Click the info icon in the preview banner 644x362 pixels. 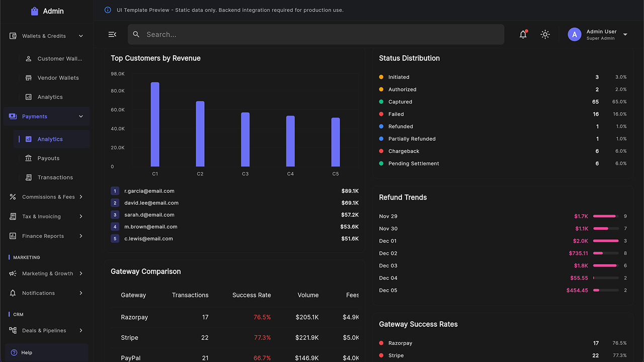pos(108,10)
